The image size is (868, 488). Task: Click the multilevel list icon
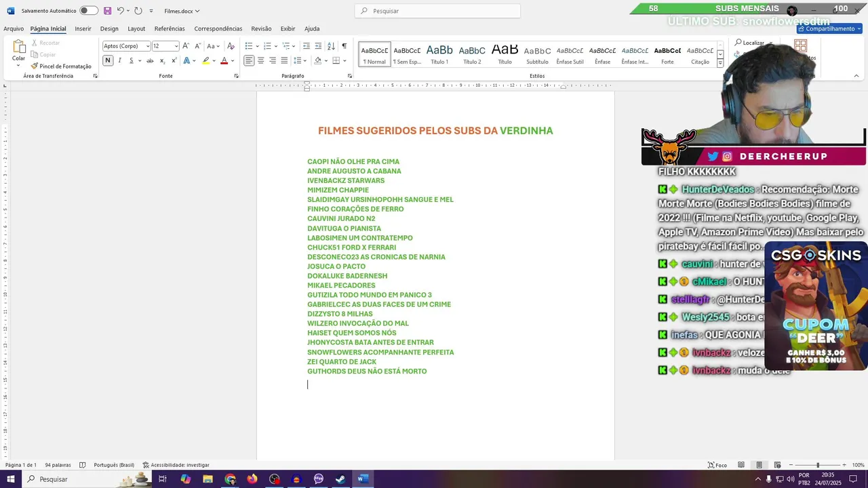[x=286, y=46]
